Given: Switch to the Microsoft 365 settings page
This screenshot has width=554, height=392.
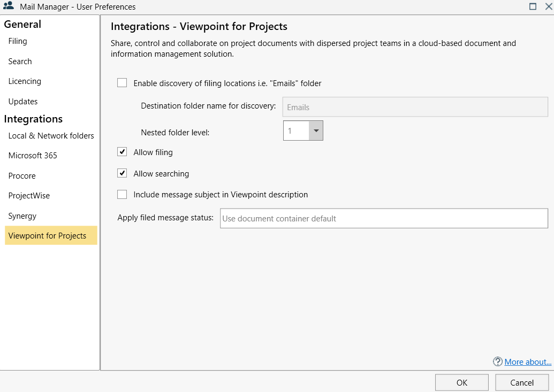Looking at the screenshot, I should click(32, 155).
